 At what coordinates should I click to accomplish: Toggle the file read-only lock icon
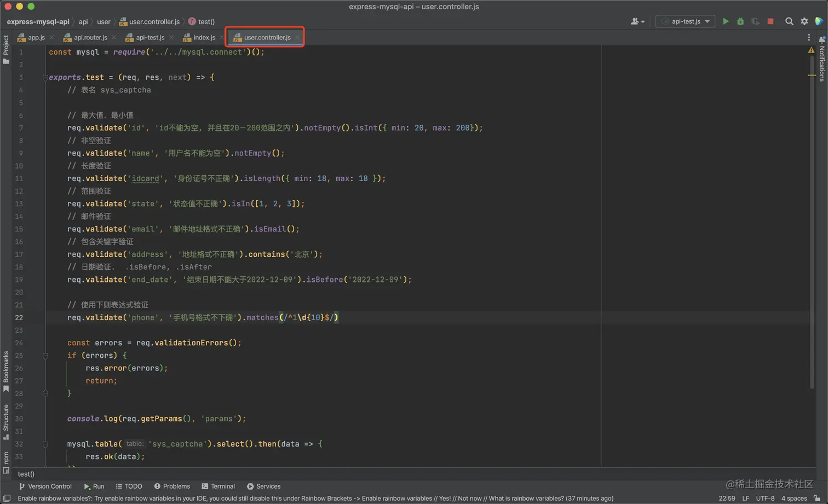[817, 498]
